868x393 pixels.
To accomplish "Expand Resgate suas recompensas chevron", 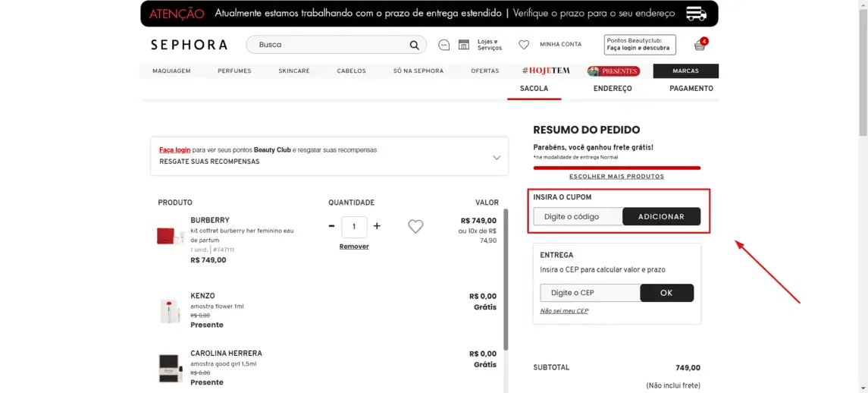I will 497,157.
